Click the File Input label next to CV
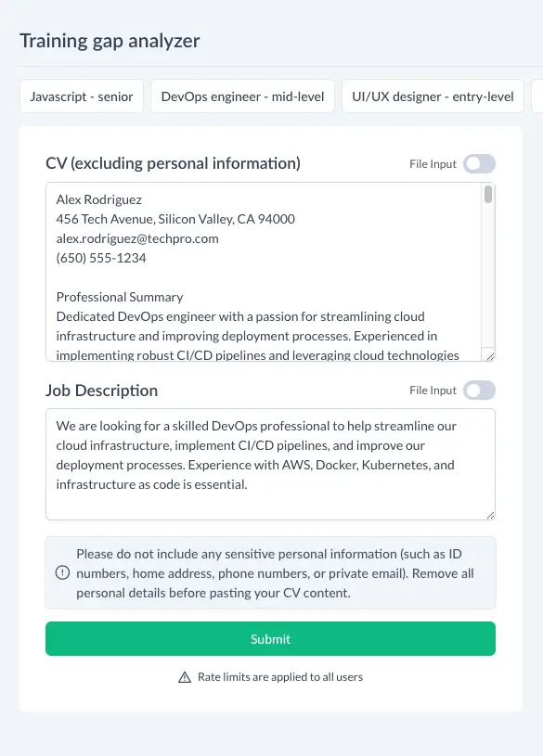The width and height of the screenshot is (543, 756). tap(433, 164)
